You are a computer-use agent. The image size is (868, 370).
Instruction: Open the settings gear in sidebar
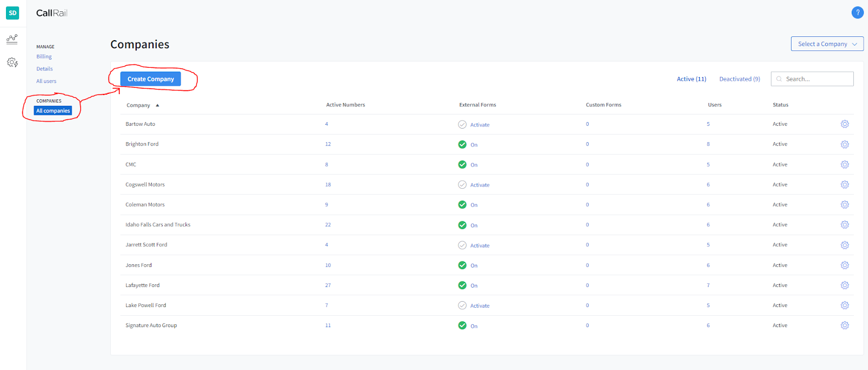click(12, 62)
